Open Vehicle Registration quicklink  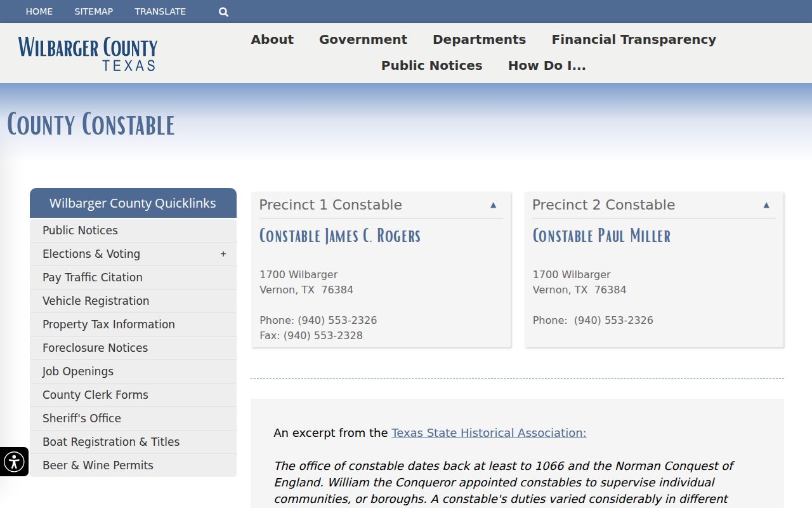tap(133, 301)
